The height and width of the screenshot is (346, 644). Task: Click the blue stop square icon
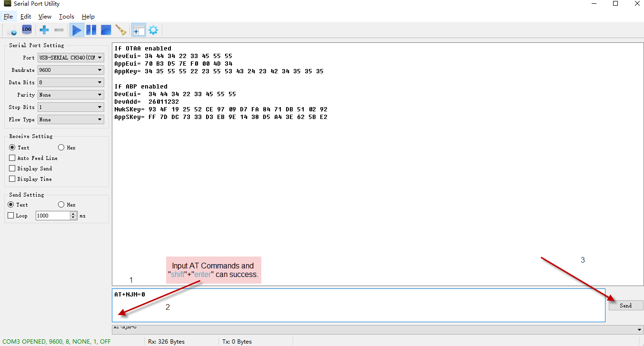(x=106, y=30)
